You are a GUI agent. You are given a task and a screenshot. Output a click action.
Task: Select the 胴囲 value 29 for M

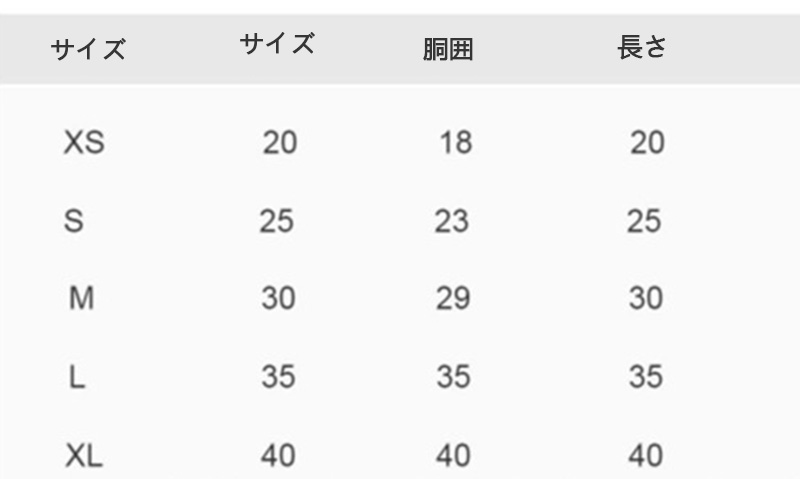(453, 298)
